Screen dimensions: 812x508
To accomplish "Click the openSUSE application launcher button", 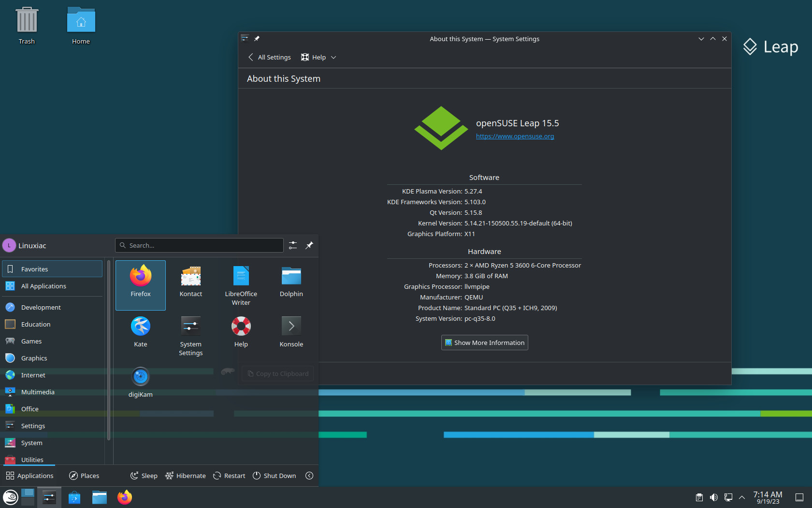I will click(x=10, y=497).
